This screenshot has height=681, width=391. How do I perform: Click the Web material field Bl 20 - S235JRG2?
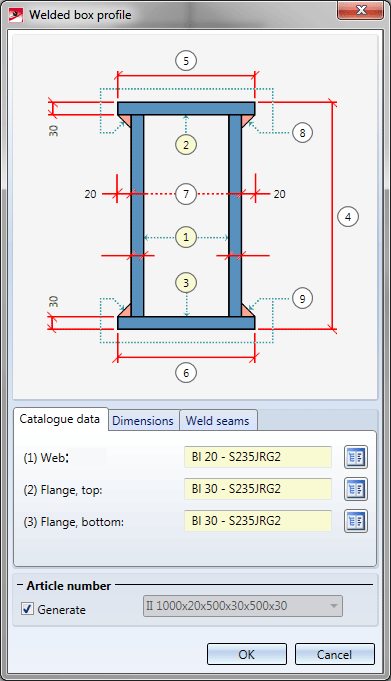pos(258,457)
